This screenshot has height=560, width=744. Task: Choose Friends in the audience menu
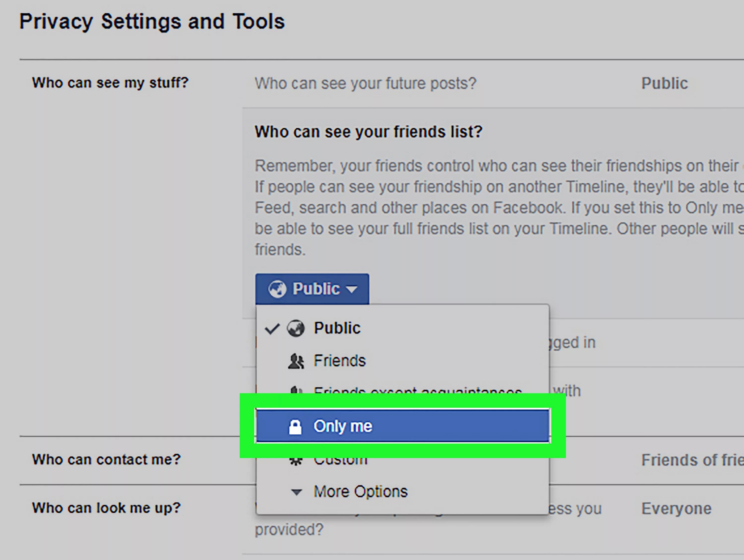(x=402, y=361)
